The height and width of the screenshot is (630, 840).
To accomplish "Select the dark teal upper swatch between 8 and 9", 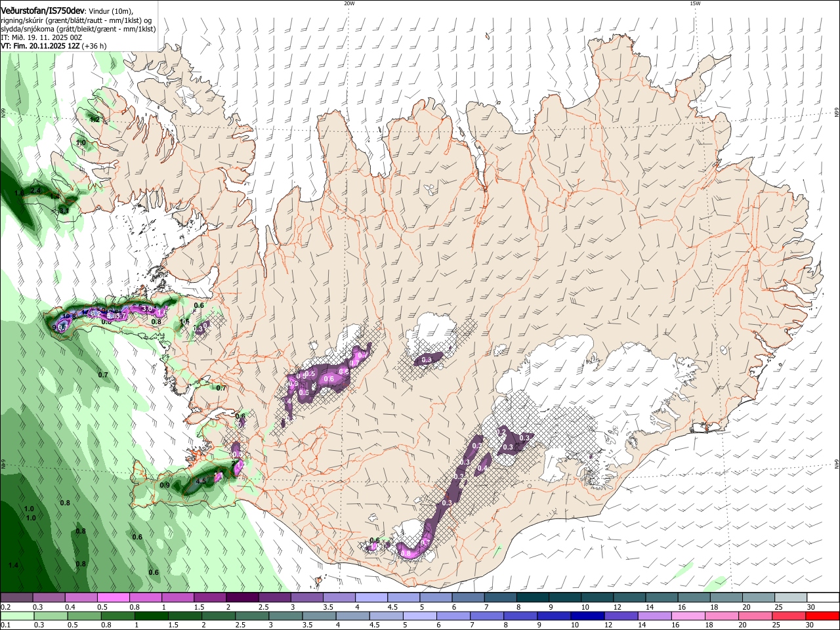I will (533, 598).
